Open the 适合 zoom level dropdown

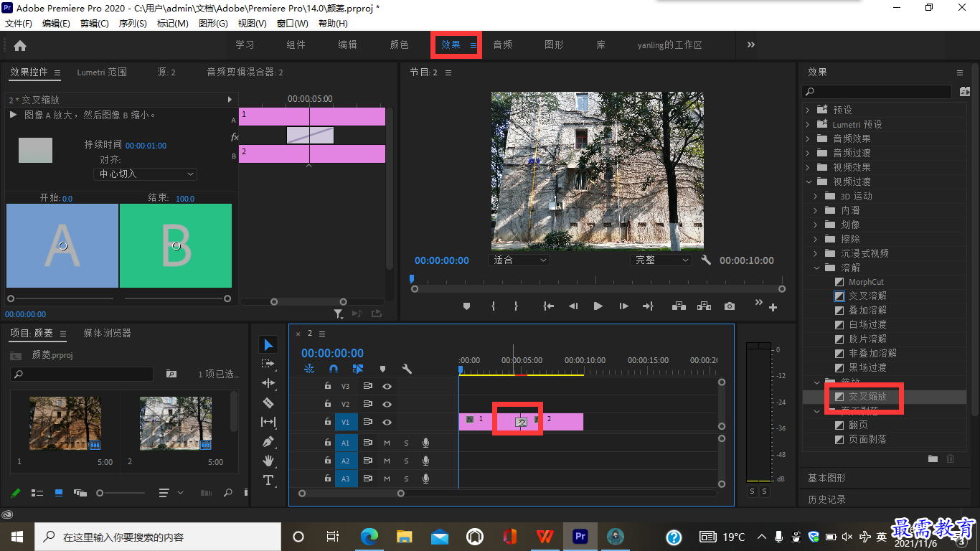tap(519, 260)
